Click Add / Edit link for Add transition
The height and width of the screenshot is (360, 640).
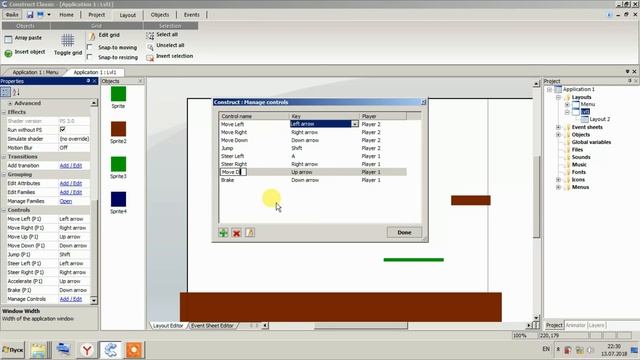point(71,166)
